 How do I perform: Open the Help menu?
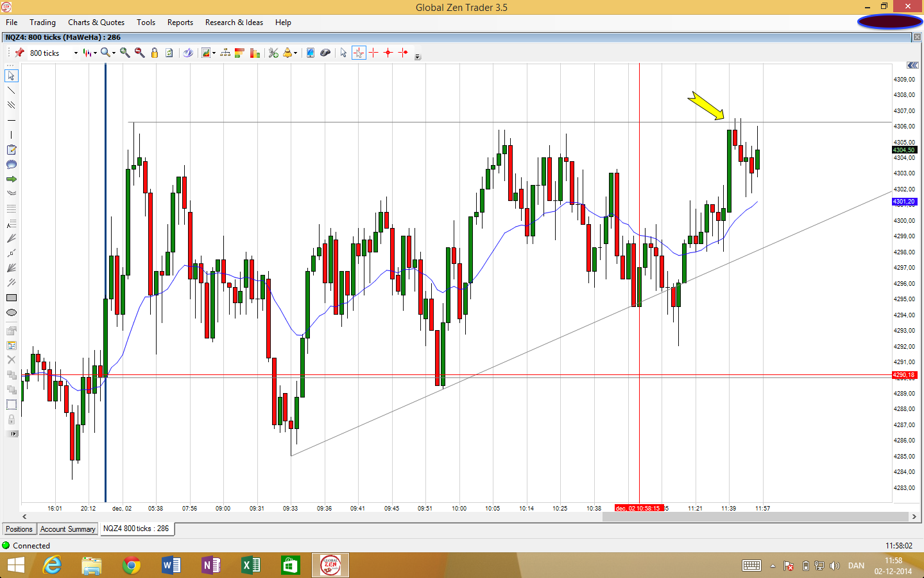pyautogui.click(x=283, y=22)
